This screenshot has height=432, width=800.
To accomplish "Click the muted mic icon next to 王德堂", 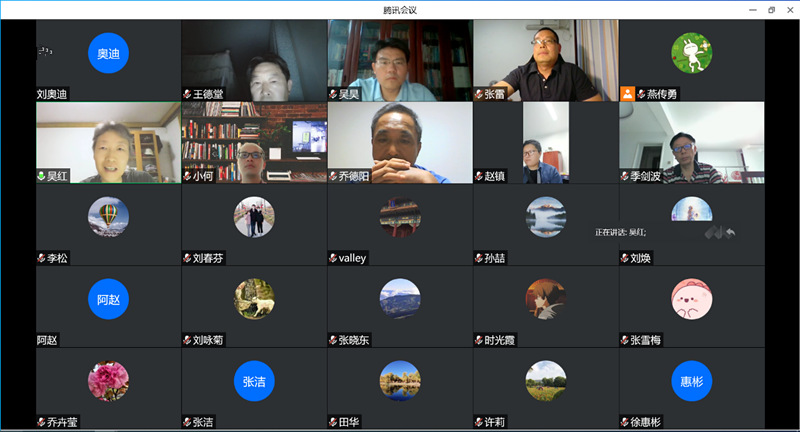I will (186, 94).
